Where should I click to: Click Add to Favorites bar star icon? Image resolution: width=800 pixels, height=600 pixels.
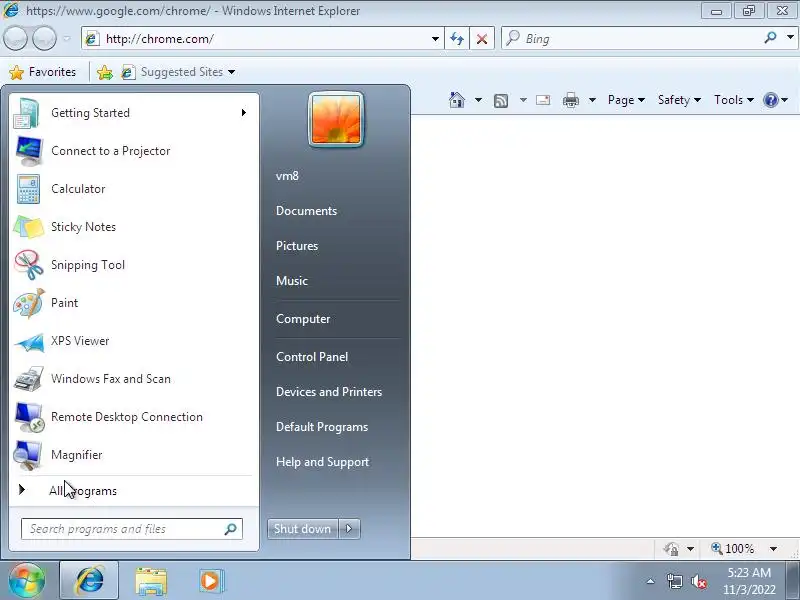tap(105, 72)
